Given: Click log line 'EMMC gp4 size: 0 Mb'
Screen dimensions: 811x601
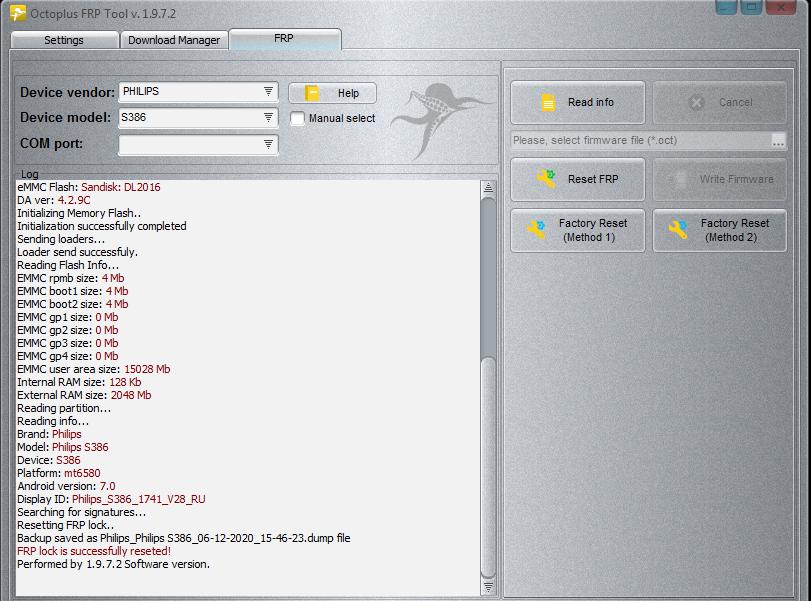Looking at the screenshot, I should click(x=68, y=356).
